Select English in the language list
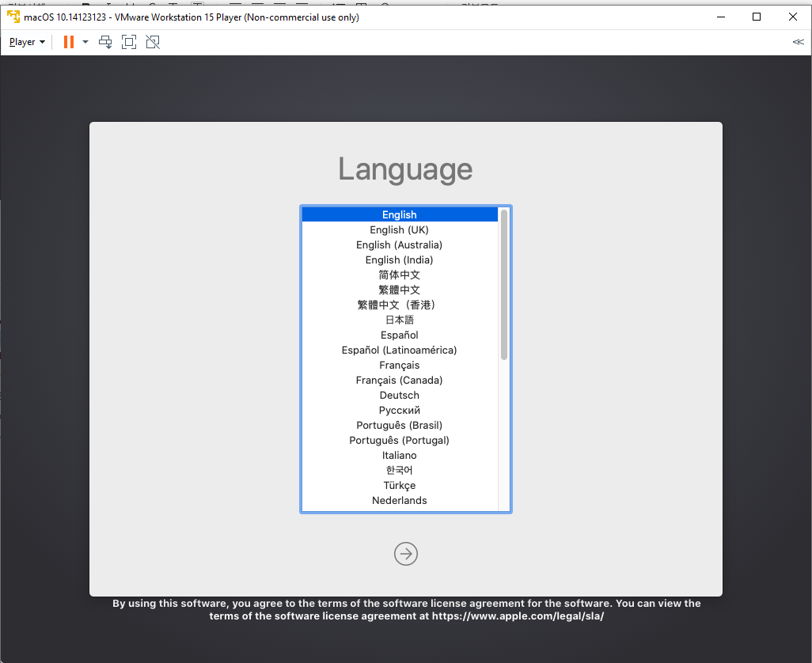This screenshot has height=663, width=812. pyautogui.click(x=399, y=214)
